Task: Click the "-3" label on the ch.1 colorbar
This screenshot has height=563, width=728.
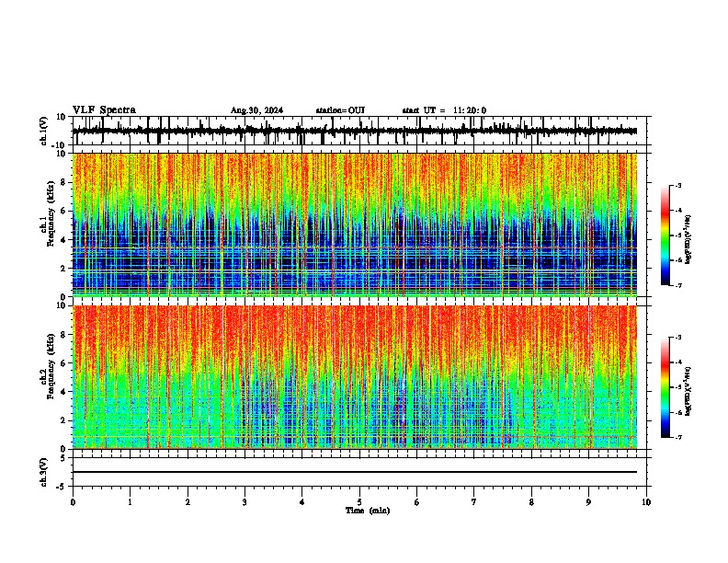Action: (x=677, y=186)
